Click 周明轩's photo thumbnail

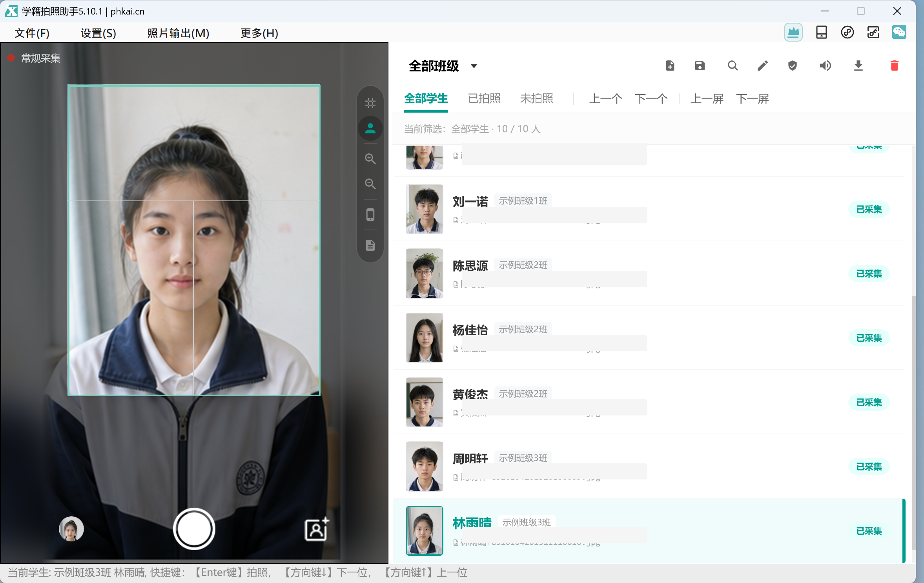424,466
